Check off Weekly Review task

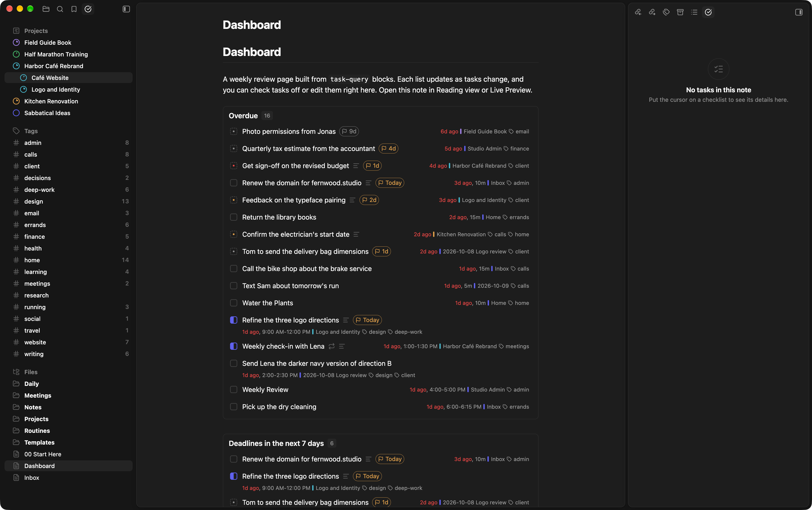coord(234,389)
